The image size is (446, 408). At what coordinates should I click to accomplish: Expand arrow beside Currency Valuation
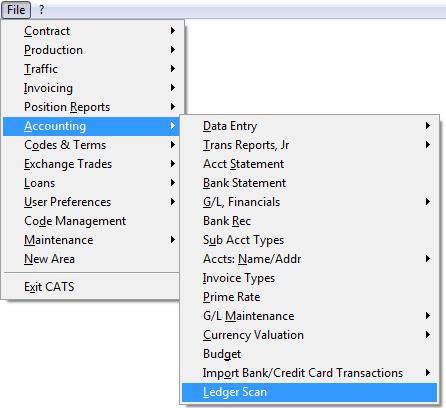[x=428, y=335]
